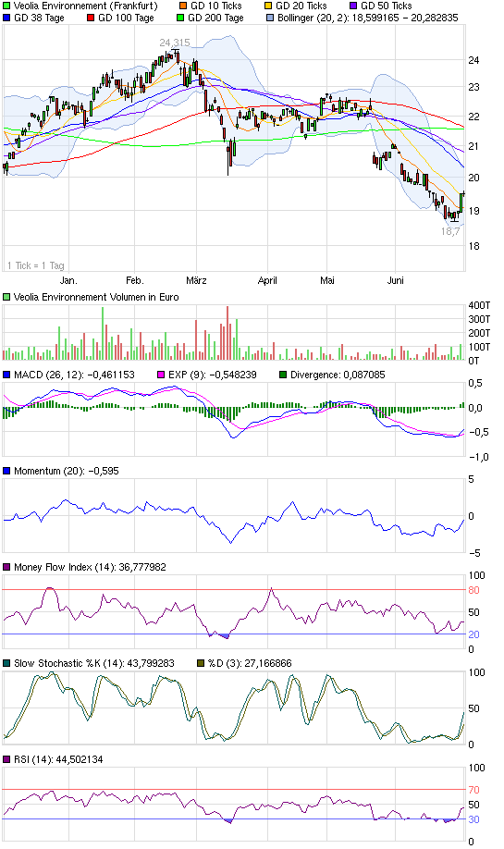Click the 'GD 200 Tage' legend label
Screen dimensions: 504x849
[x=215, y=18]
